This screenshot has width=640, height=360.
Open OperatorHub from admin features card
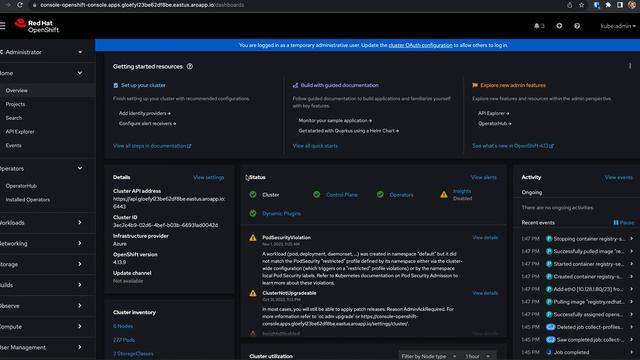click(x=495, y=123)
